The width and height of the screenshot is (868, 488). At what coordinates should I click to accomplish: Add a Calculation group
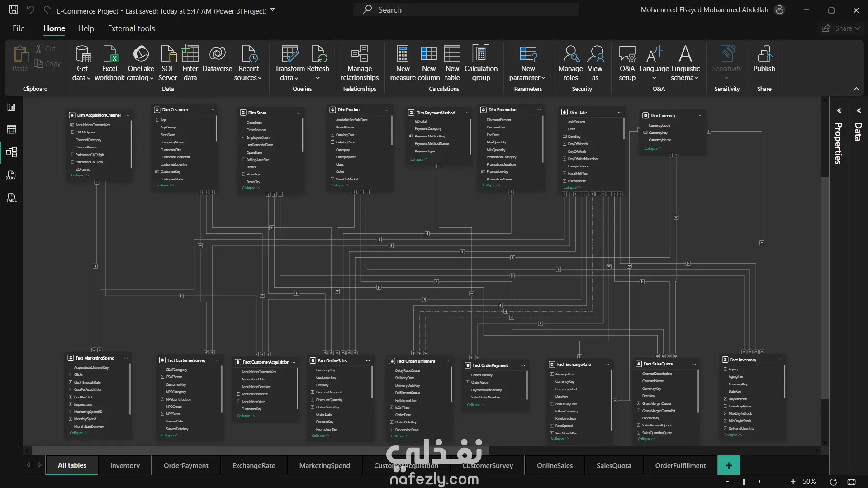tap(481, 63)
